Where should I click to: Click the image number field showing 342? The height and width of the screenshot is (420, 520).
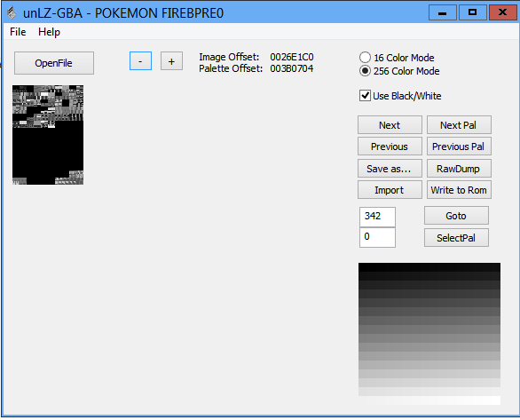[x=377, y=217]
